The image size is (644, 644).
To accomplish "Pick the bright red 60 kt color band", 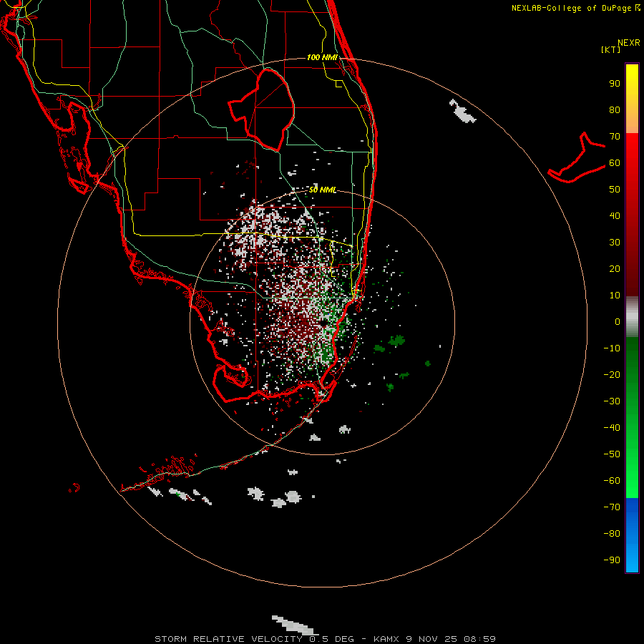I will [632, 162].
